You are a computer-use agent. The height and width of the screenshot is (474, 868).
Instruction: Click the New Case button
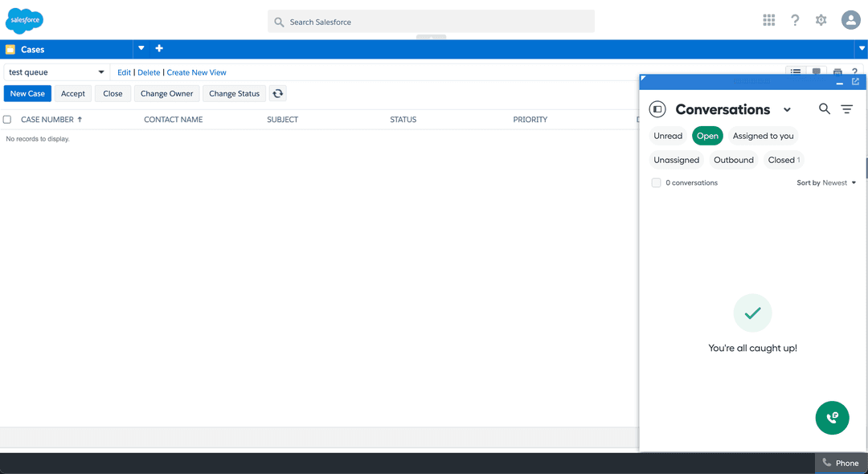coord(27,93)
